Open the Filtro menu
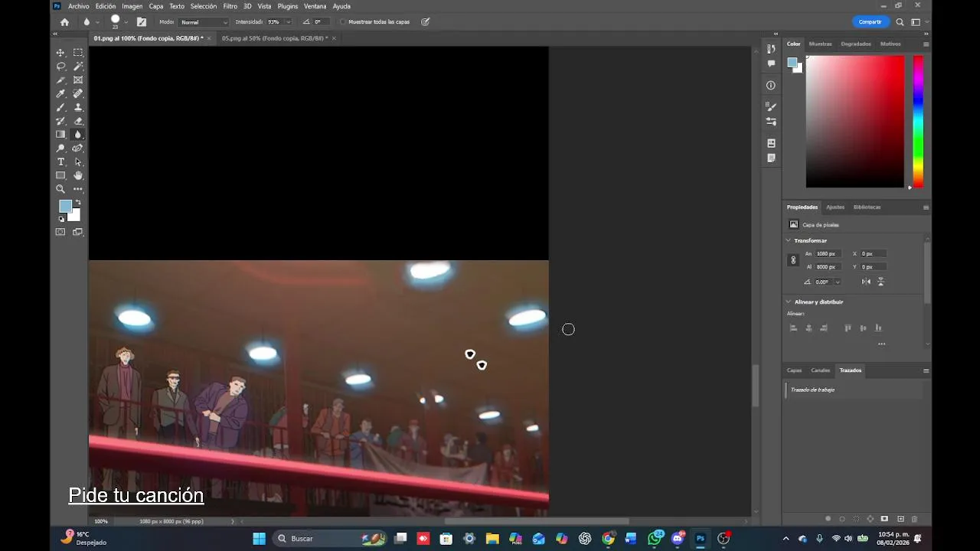The height and width of the screenshot is (551, 980). [230, 6]
